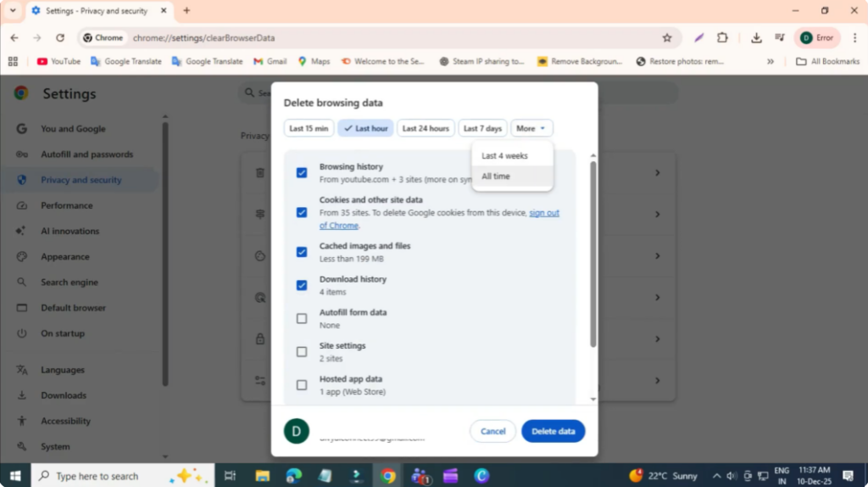
Task: Open the apps grid in bookmarks bar
Action: point(13,61)
